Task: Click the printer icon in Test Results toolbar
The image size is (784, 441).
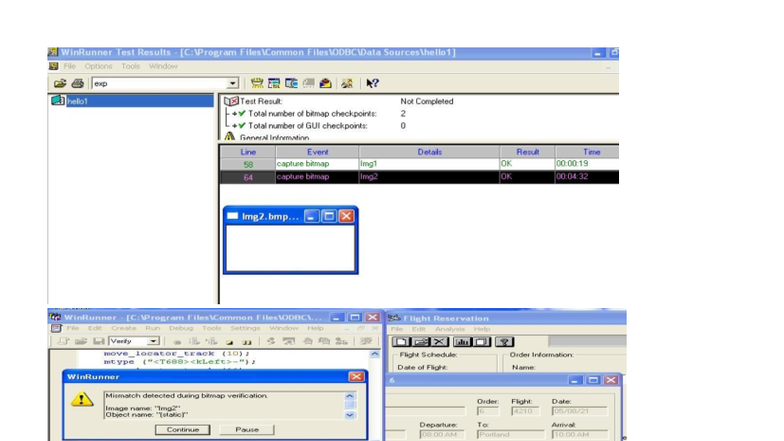Action: pyautogui.click(x=78, y=84)
